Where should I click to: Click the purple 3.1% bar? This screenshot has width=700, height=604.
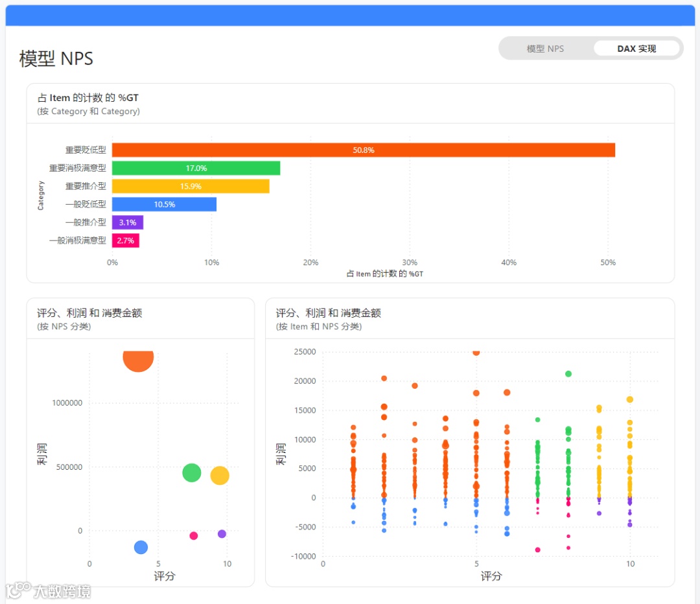(128, 222)
